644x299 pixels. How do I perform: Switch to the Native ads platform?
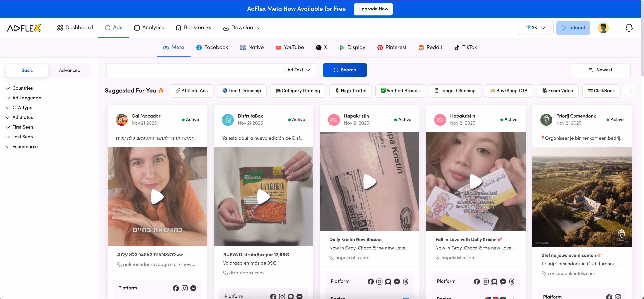(252, 47)
